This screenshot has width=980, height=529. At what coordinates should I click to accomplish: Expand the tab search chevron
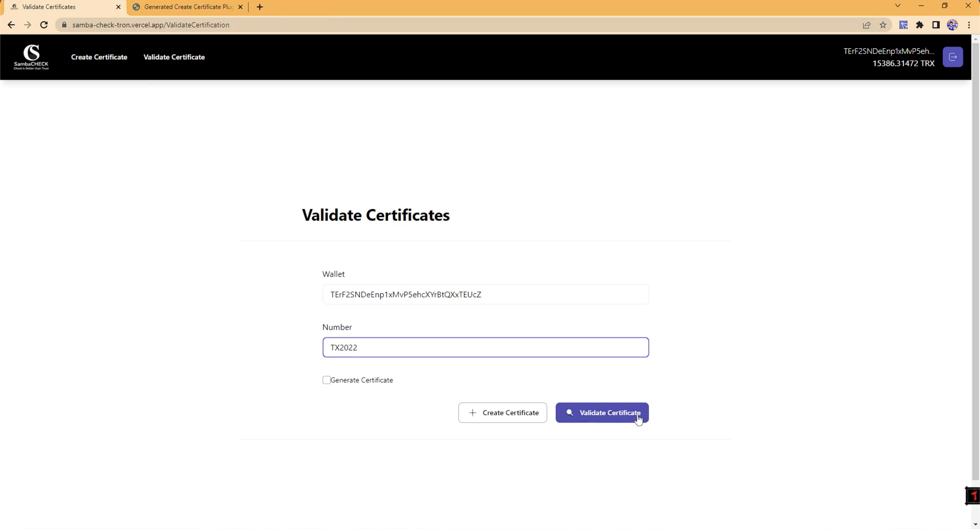897,6
